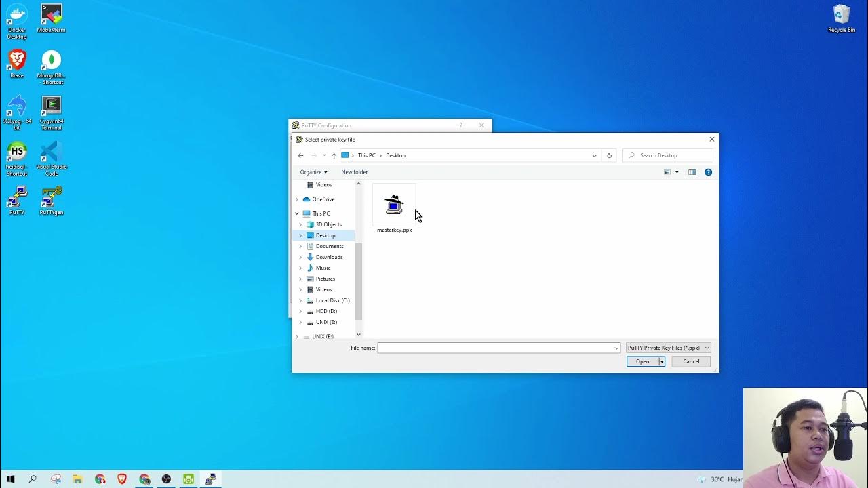Select the masterkey.ppk file
Screen dimensions: 868x488
coord(394,210)
